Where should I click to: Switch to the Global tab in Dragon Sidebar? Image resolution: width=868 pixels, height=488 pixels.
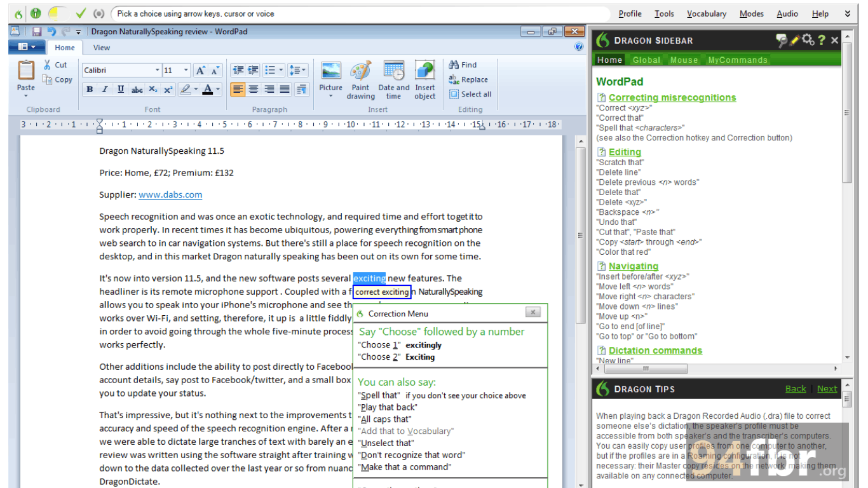(646, 60)
